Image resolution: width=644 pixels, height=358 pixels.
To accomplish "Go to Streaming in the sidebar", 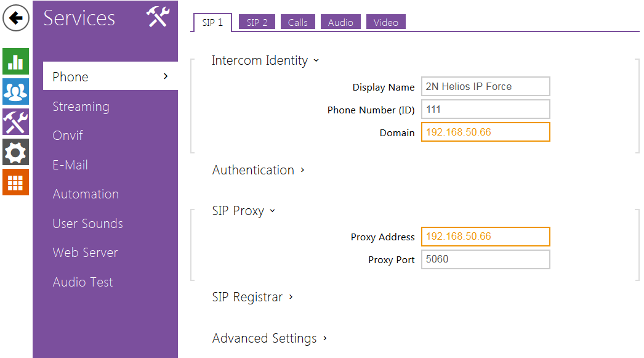I will point(81,107).
